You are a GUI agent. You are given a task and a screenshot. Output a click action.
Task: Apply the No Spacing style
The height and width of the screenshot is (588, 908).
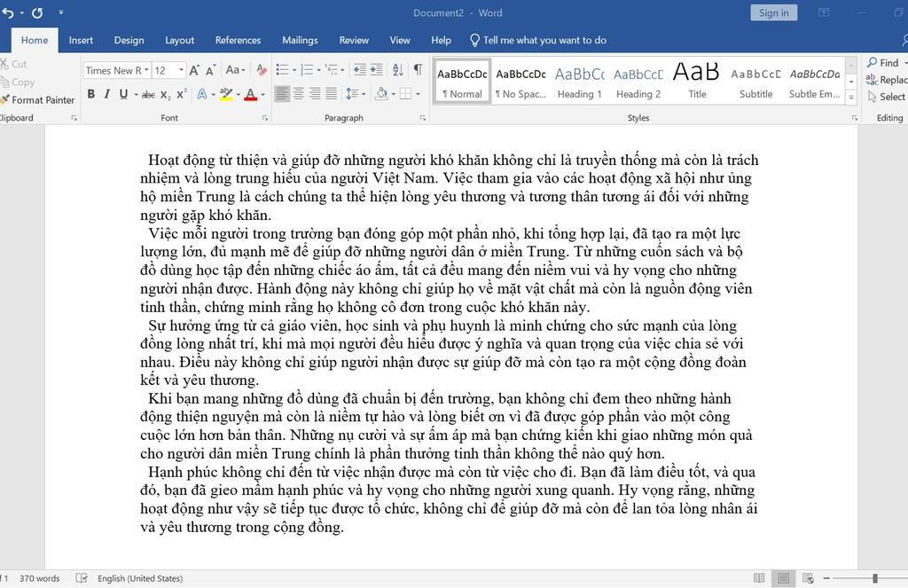point(521,82)
